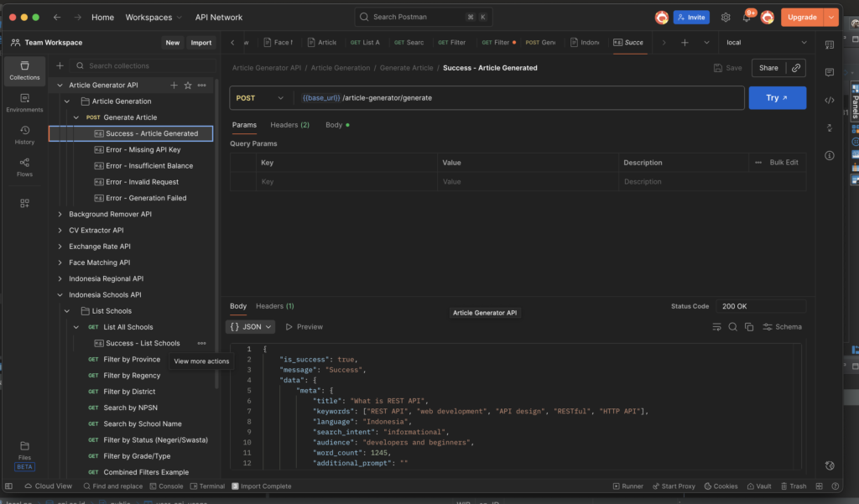Open the Flows panel
The width and height of the screenshot is (859, 504).
coord(24,166)
